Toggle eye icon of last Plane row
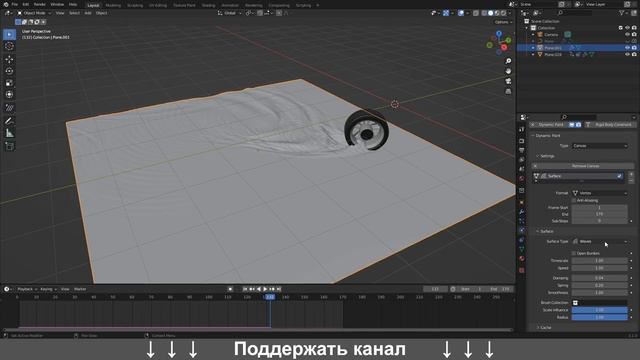640x360 pixels. (x=627, y=54)
